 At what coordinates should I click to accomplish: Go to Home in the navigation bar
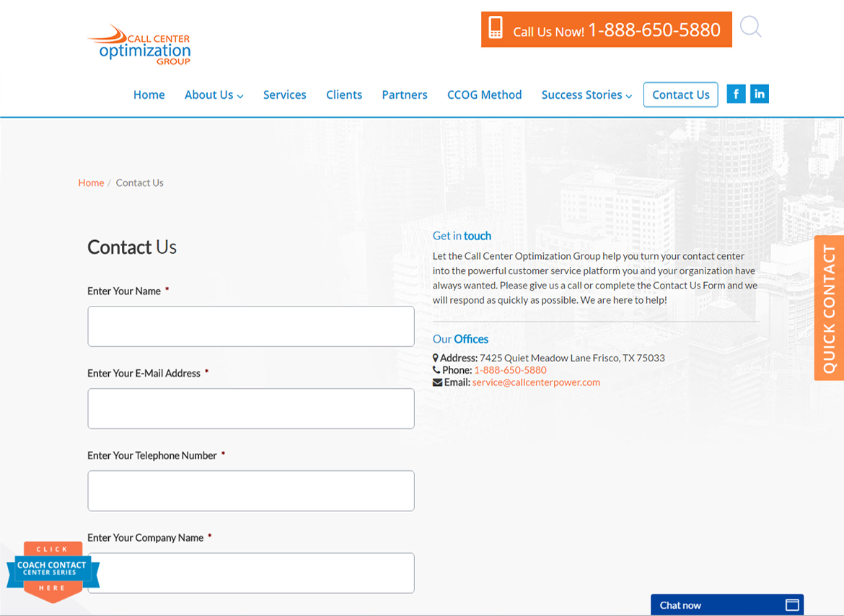click(x=149, y=94)
